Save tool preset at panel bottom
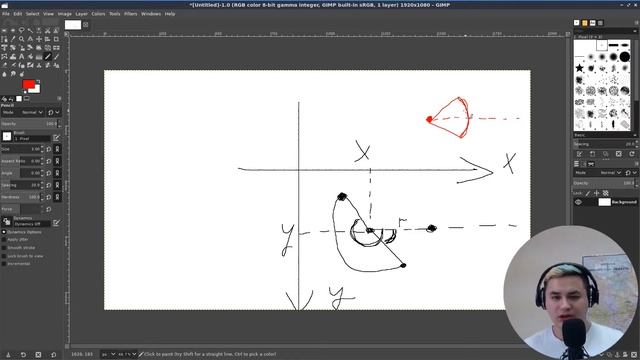 coord(8,355)
